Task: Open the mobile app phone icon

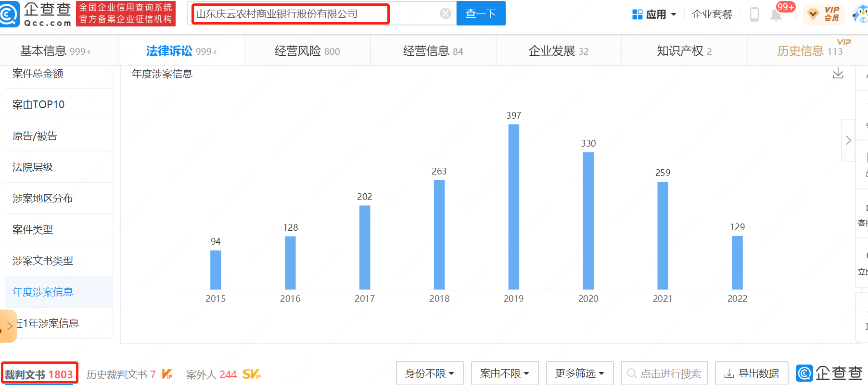Action: pos(754,14)
